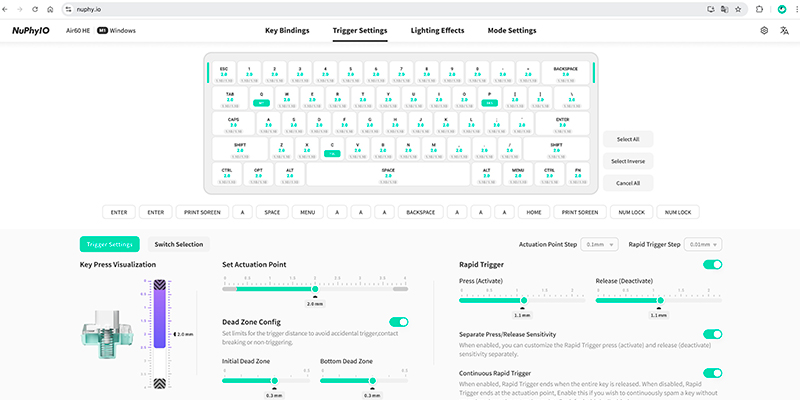View site information icon beside nuphy.io

click(69, 9)
